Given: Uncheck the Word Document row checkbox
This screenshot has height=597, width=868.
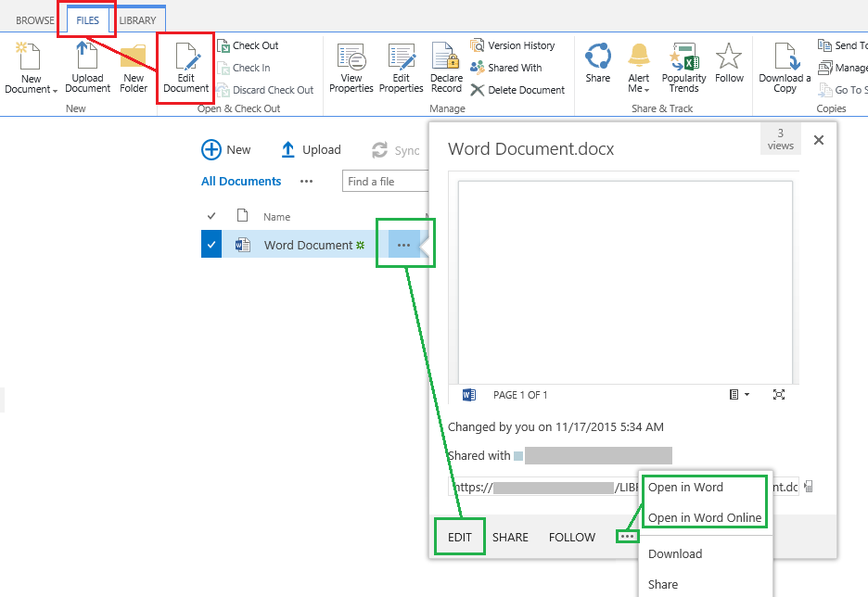Looking at the screenshot, I should pyautogui.click(x=211, y=244).
